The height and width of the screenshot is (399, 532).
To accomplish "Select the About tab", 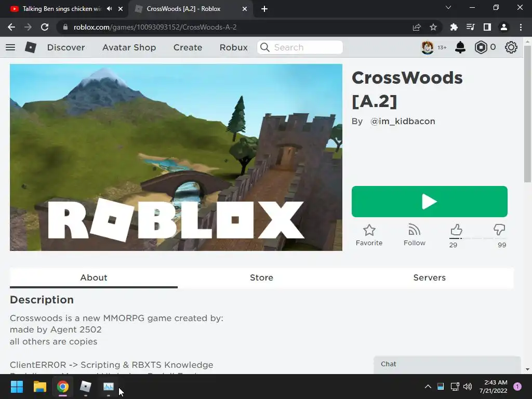I will 94,277.
